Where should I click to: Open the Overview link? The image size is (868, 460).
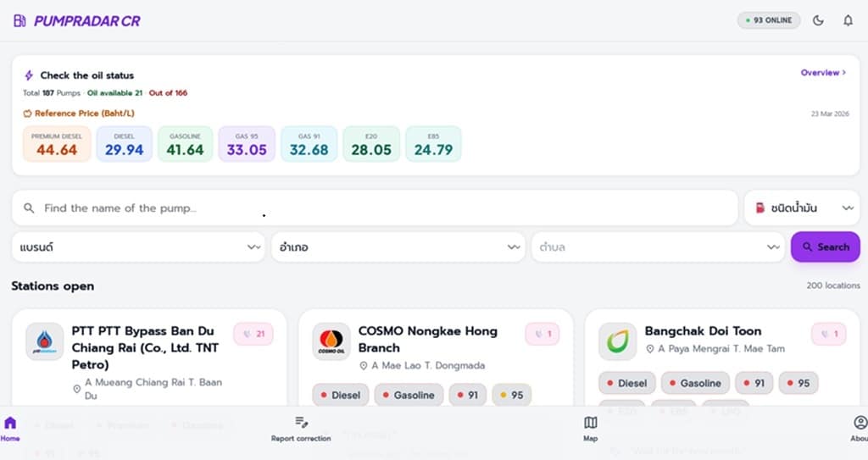pyautogui.click(x=823, y=73)
